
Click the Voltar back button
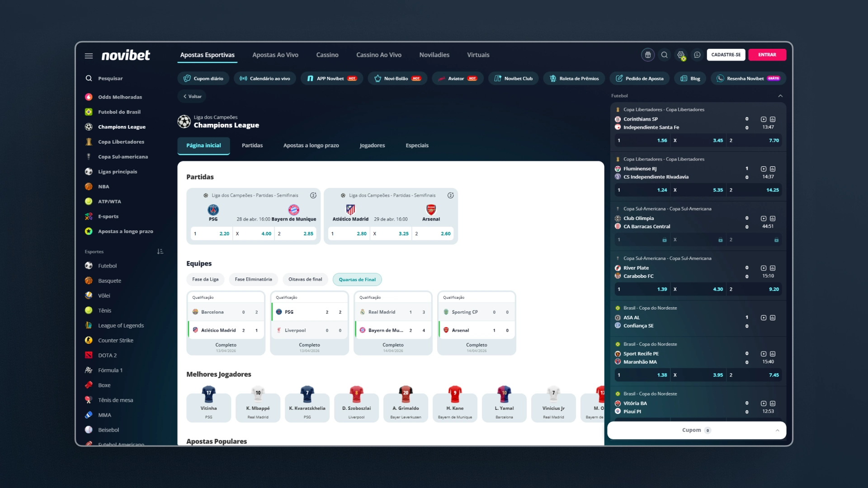[x=192, y=96]
